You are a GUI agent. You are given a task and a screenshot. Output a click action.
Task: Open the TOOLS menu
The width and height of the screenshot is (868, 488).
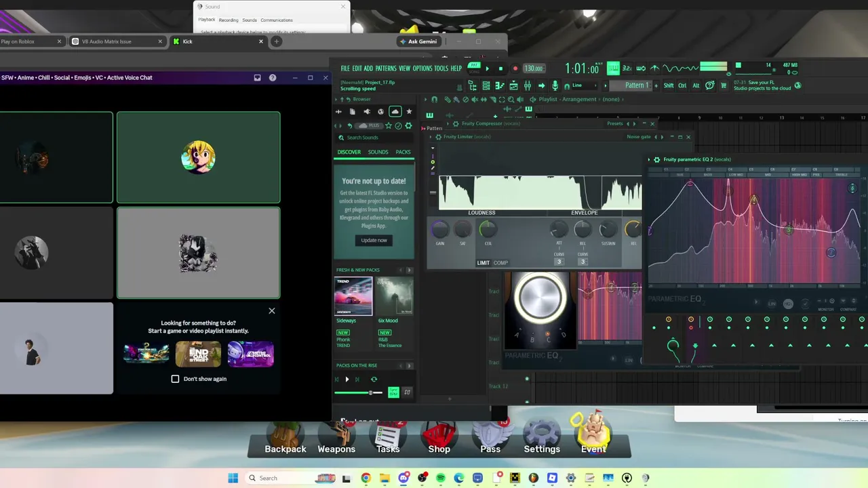coord(441,68)
